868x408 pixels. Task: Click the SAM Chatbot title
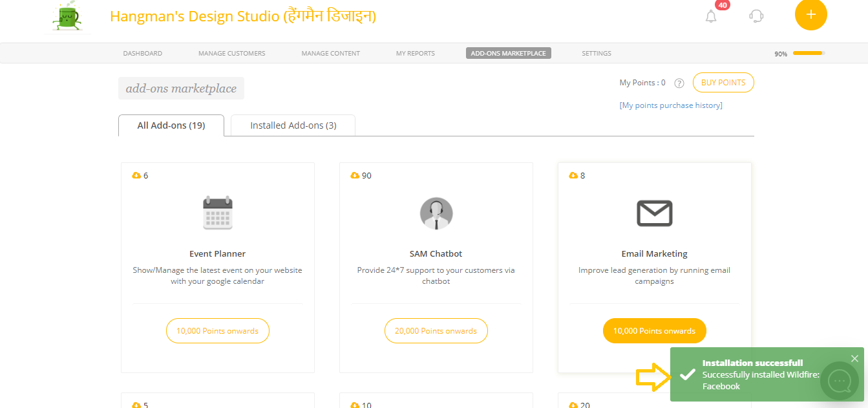[x=436, y=253]
